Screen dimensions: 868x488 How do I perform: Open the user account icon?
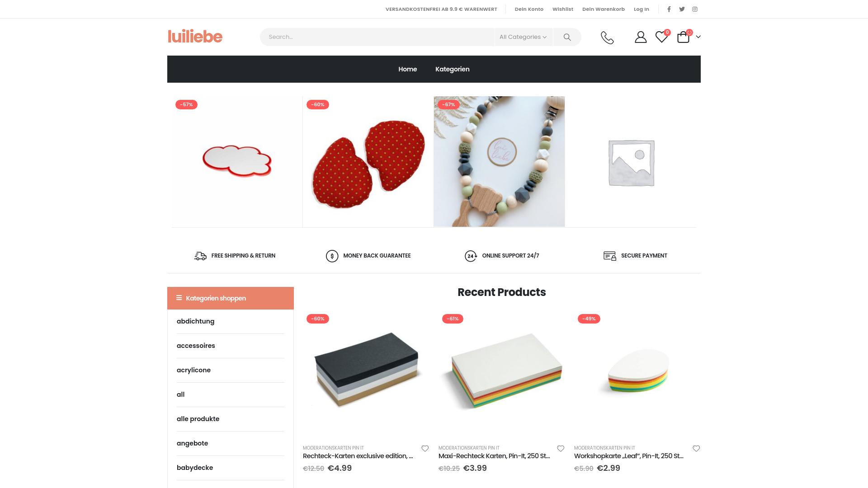(x=641, y=37)
